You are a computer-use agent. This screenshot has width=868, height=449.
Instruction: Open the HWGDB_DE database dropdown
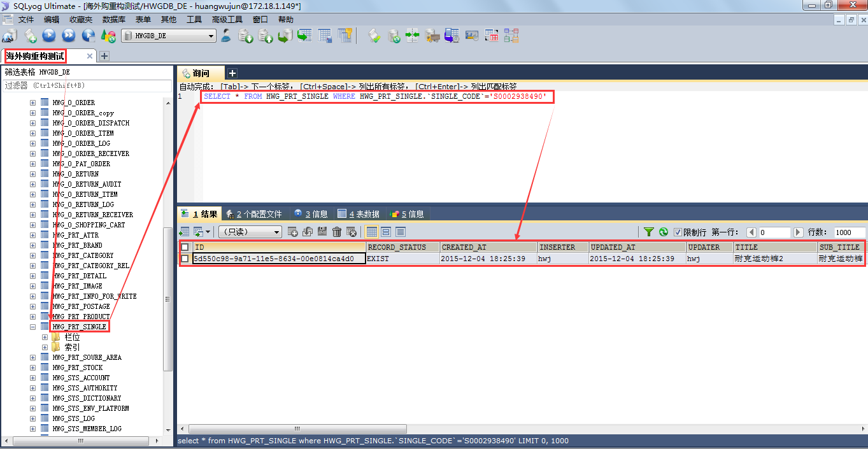coord(169,36)
